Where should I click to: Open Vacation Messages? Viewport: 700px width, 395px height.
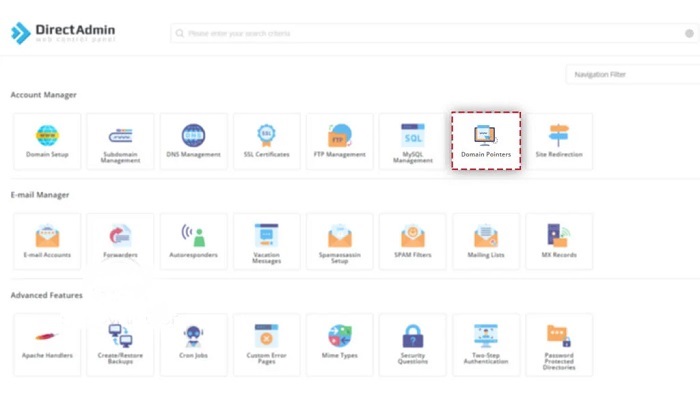(267, 241)
